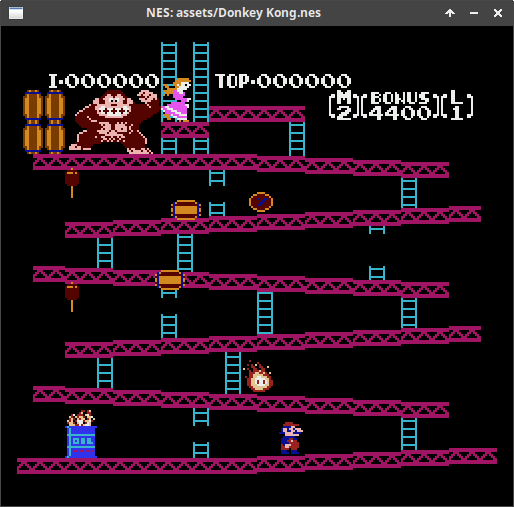Click the tall ladder right of Pauline
This screenshot has height=507, width=514.
coord(201,82)
